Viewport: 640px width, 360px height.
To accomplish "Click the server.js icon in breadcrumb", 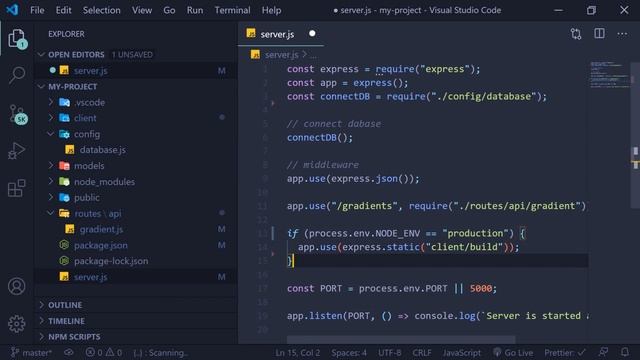I will click(x=256, y=55).
